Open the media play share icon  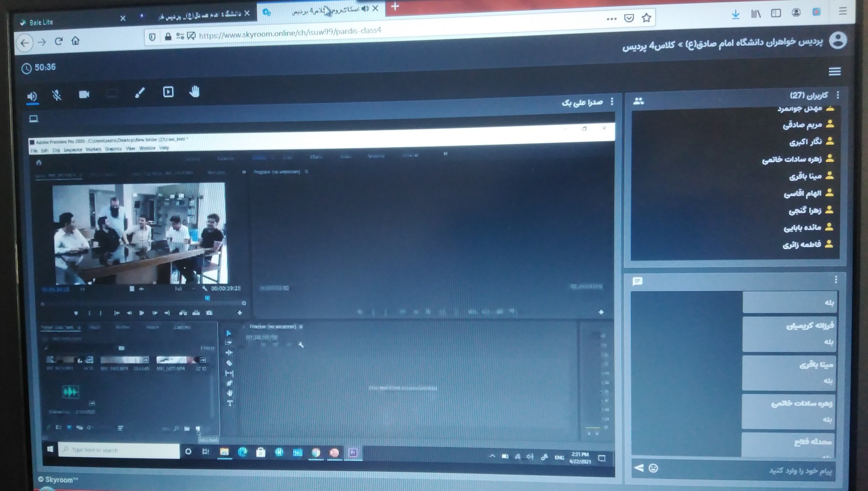(x=168, y=92)
